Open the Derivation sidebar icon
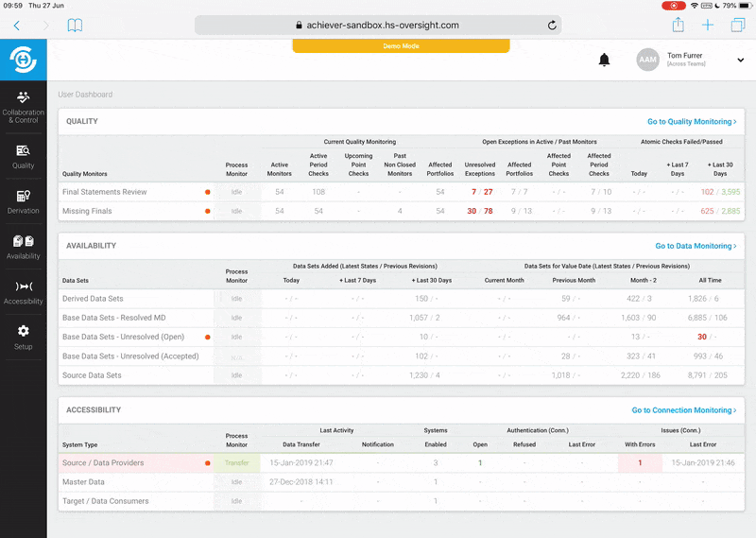756x538 pixels. pos(23,201)
